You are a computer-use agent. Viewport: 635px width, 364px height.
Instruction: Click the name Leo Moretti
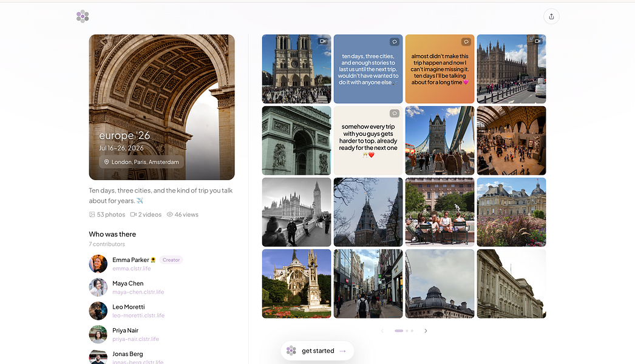click(x=129, y=307)
